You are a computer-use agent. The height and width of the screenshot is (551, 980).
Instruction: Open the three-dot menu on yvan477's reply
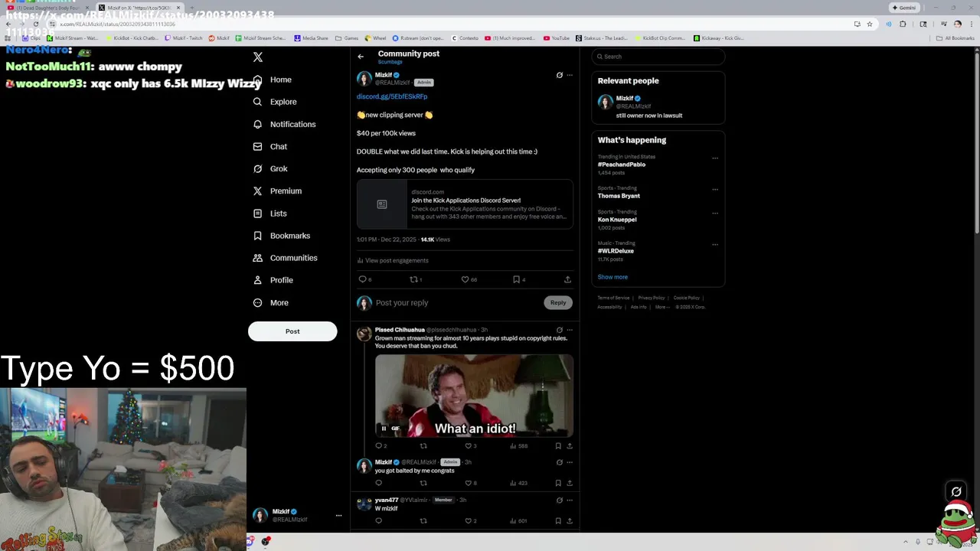(x=570, y=500)
